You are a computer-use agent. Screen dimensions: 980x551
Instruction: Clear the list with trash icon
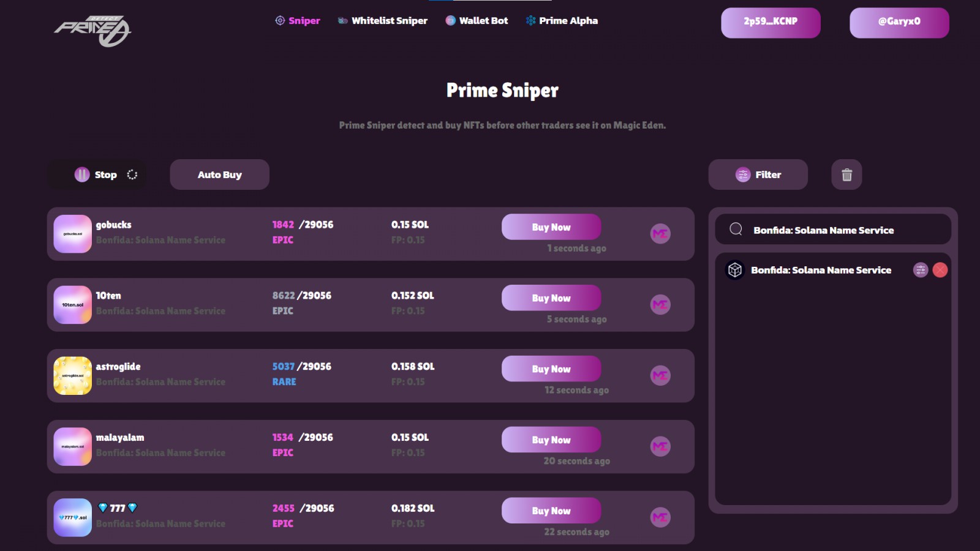click(846, 175)
